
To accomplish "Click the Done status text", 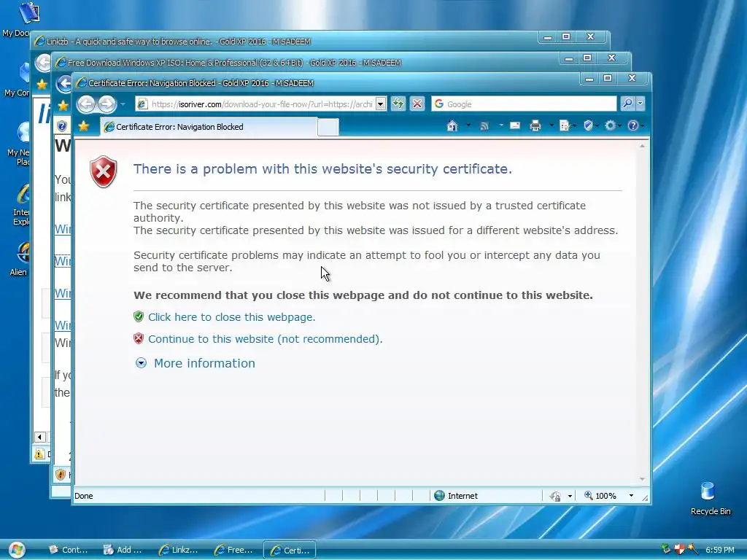I will point(84,496).
